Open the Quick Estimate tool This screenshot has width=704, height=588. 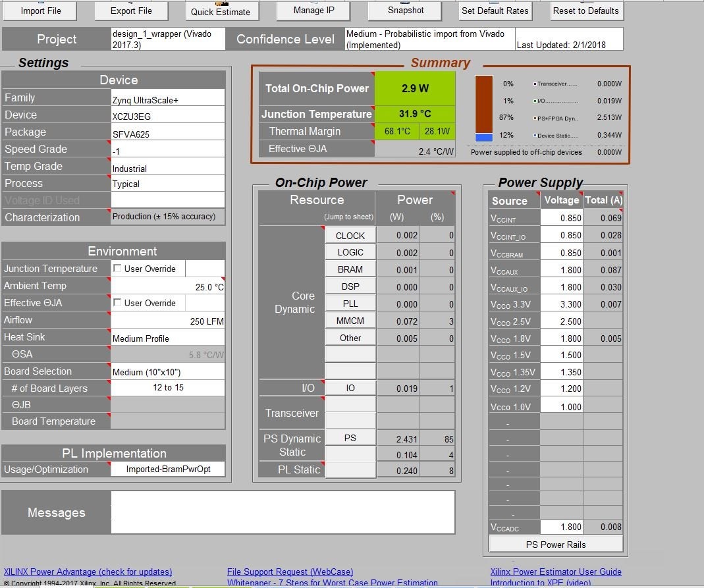[x=221, y=11]
